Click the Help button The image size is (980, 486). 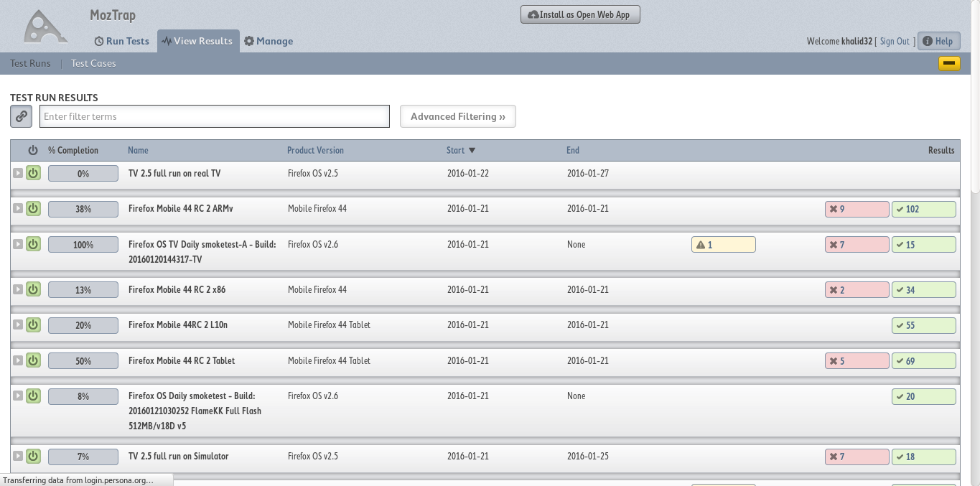point(939,41)
